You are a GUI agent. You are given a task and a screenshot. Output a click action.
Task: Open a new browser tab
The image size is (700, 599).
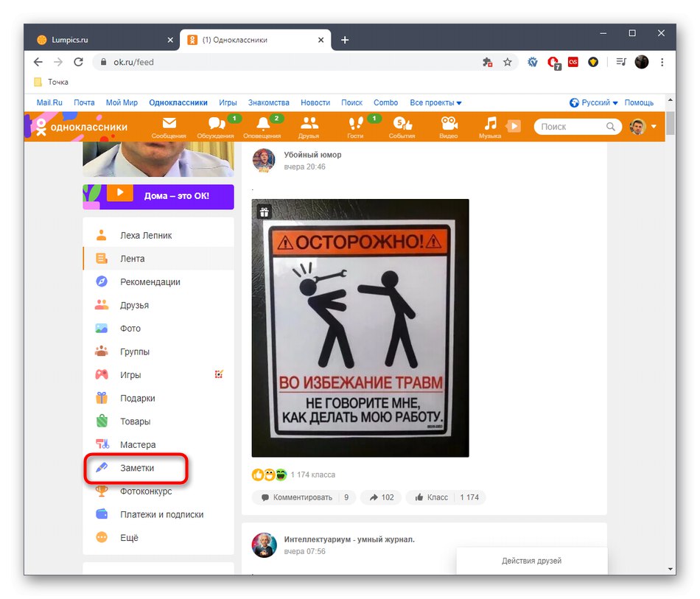point(345,40)
